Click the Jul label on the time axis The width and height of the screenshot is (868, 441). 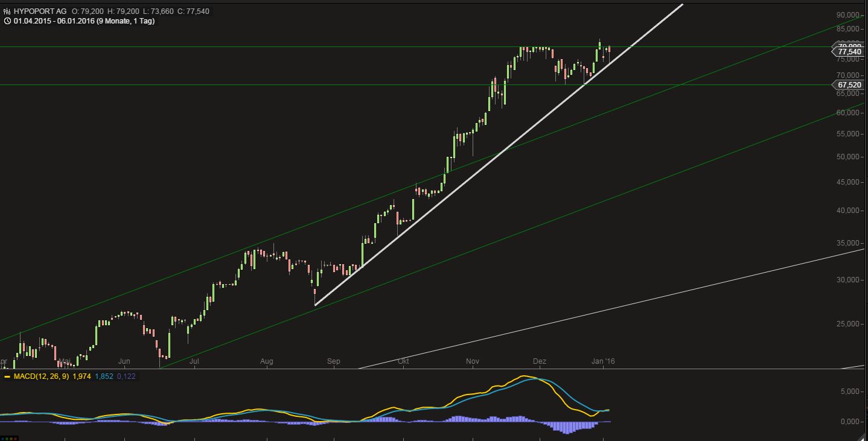194,362
